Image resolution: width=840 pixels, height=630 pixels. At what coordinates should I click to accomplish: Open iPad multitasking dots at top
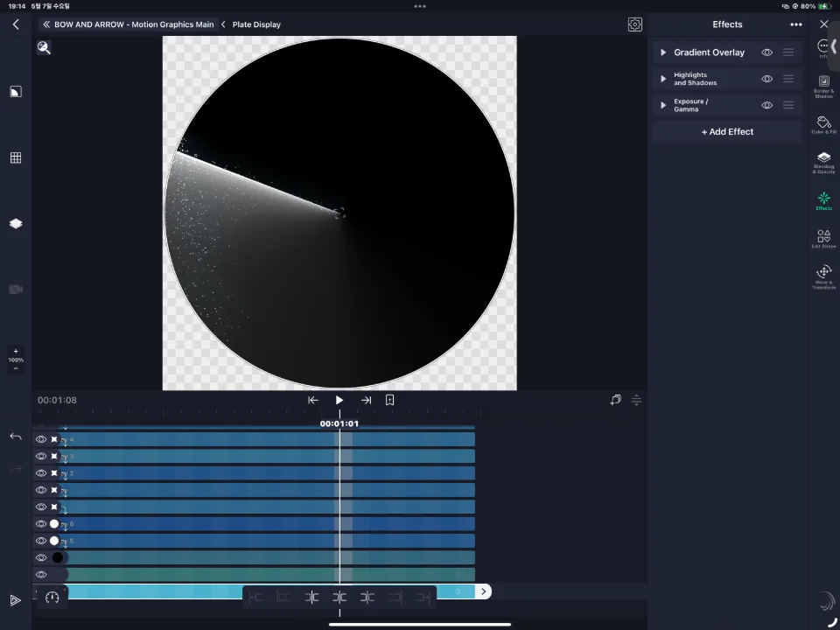pyautogui.click(x=420, y=6)
